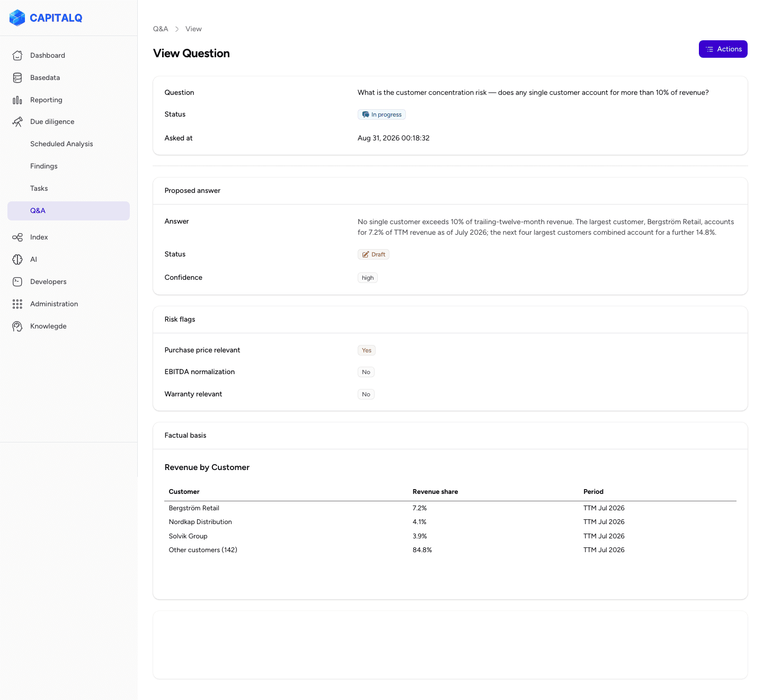Open the Actions dropdown button

pyautogui.click(x=723, y=49)
